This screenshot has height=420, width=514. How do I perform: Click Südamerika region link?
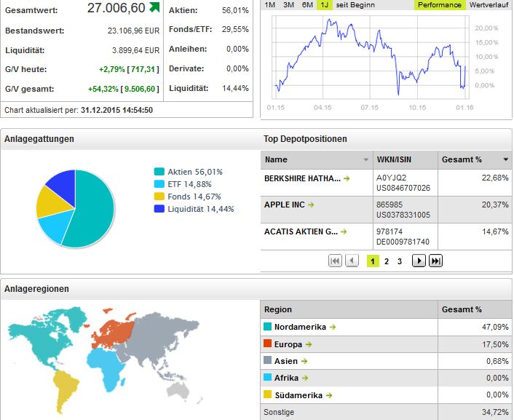298,395
